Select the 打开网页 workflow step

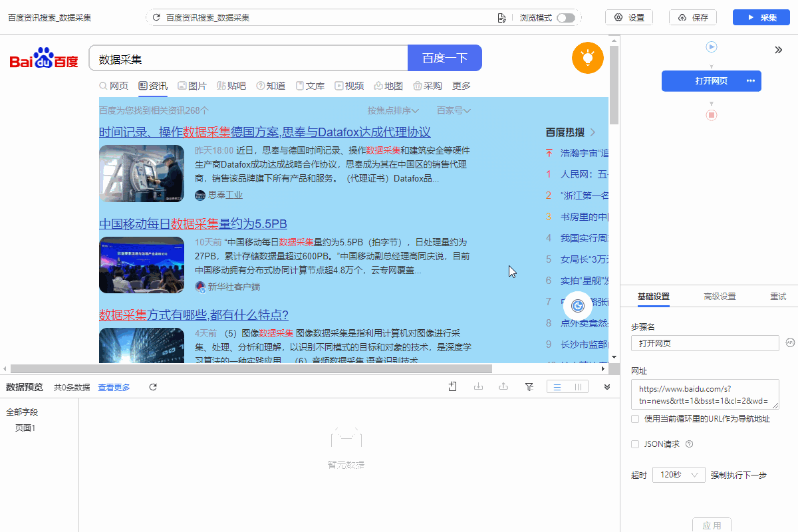712,81
